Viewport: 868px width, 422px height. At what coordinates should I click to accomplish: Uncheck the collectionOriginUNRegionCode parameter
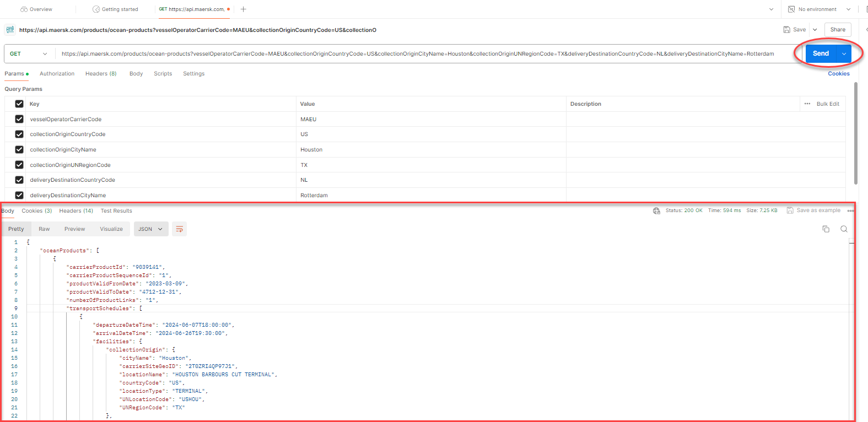[x=19, y=165]
